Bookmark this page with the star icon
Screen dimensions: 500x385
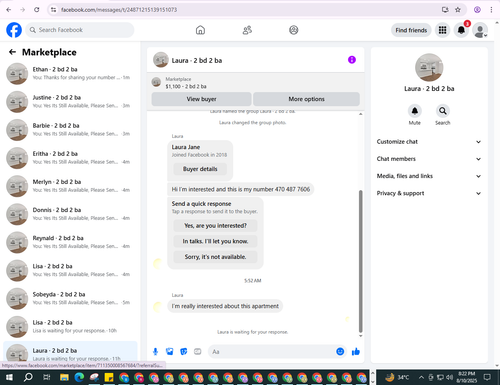tap(458, 10)
